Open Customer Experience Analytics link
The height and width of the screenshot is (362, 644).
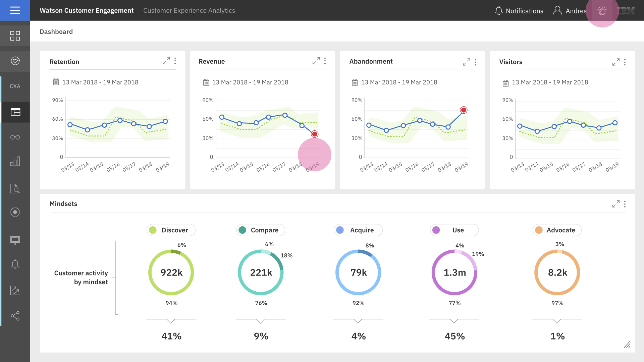coord(189,10)
